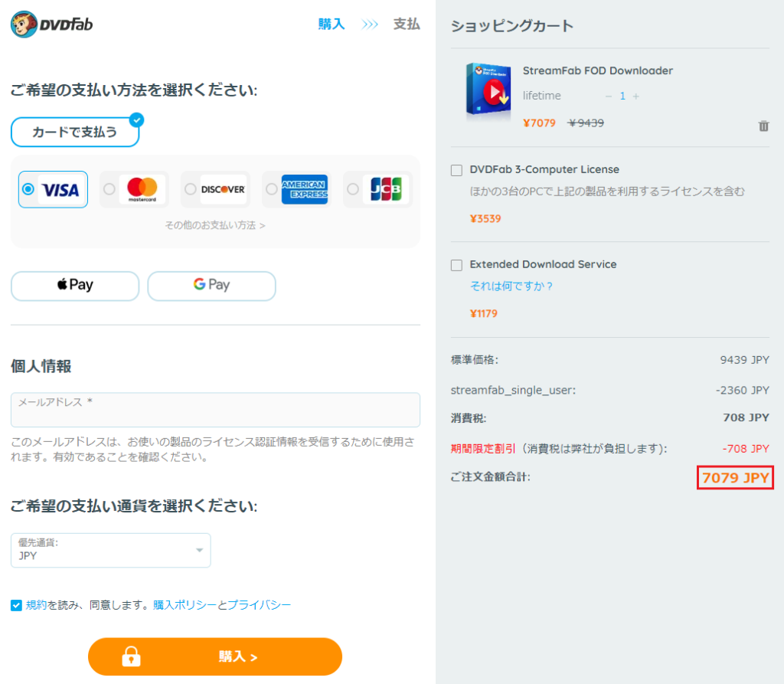Check the DVDFab 3-Computer License checkbox
The width and height of the screenshot is (784, 684).
(456, 171)
